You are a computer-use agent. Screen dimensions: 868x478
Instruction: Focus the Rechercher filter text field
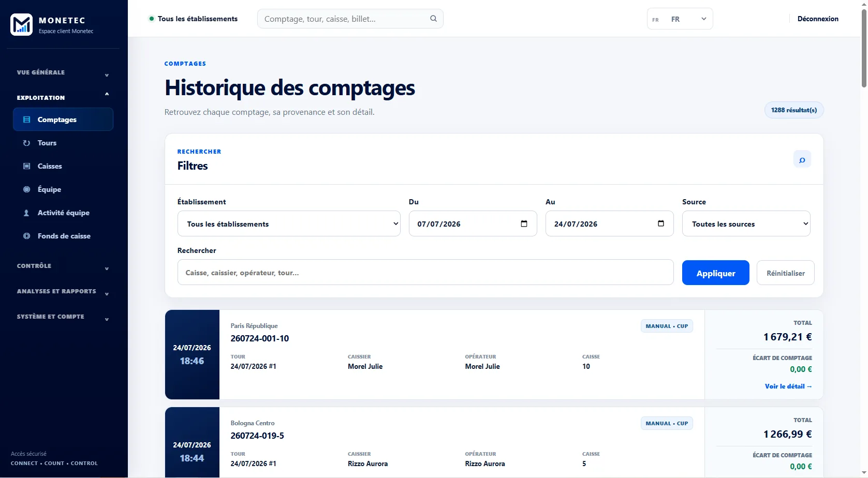(425, 272)
